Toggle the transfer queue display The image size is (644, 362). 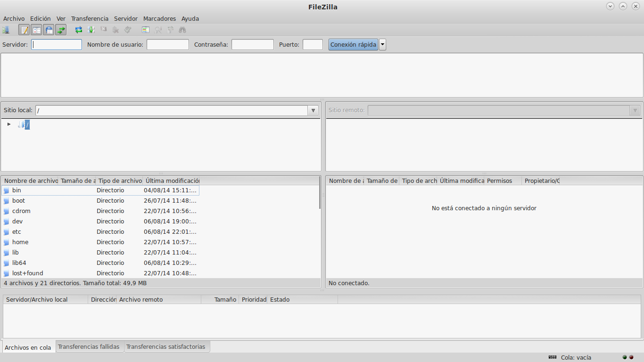(x=61, y=30)
